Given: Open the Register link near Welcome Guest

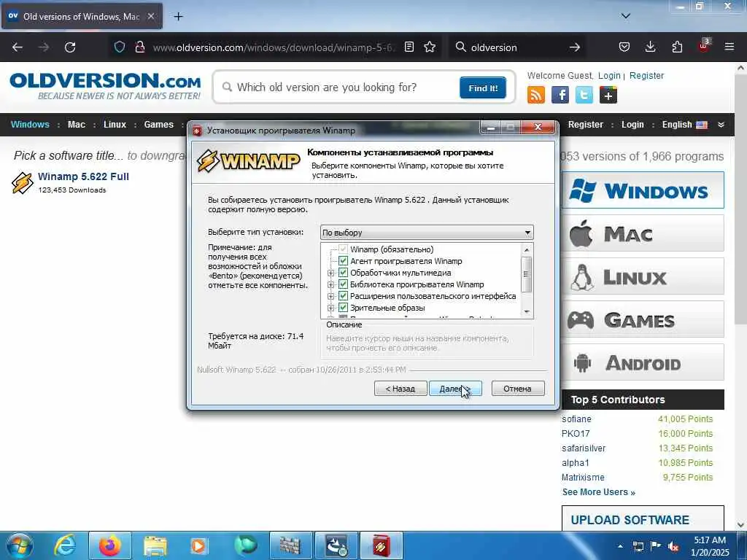Looking at the screenshot, I should tap(646, 76).
